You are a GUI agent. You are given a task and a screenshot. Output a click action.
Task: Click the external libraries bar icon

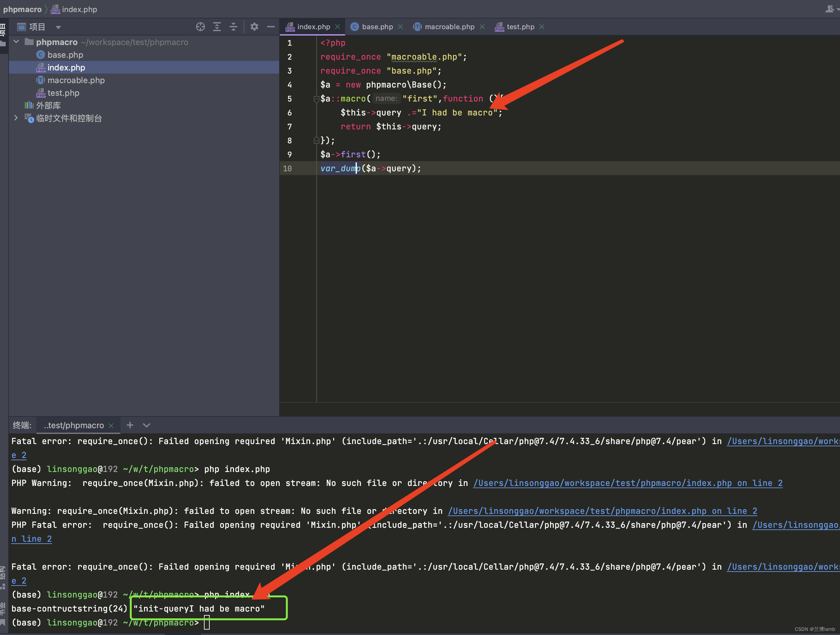pos(29,105)
